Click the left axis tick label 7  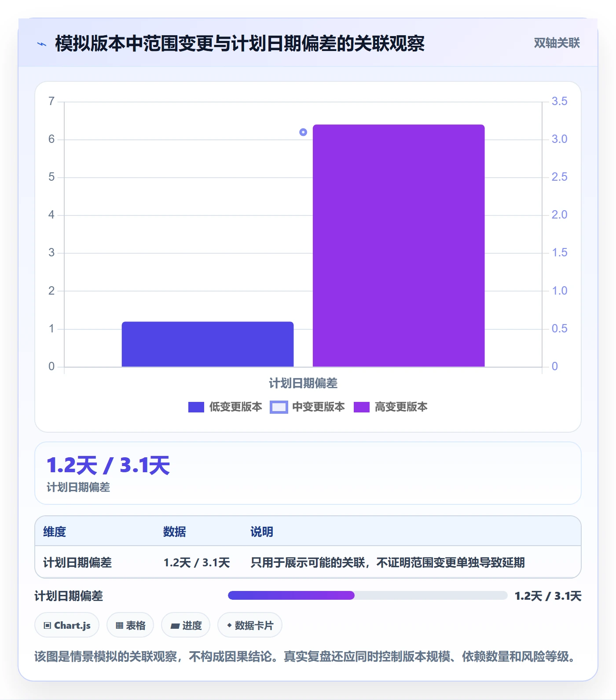point(51,102)
